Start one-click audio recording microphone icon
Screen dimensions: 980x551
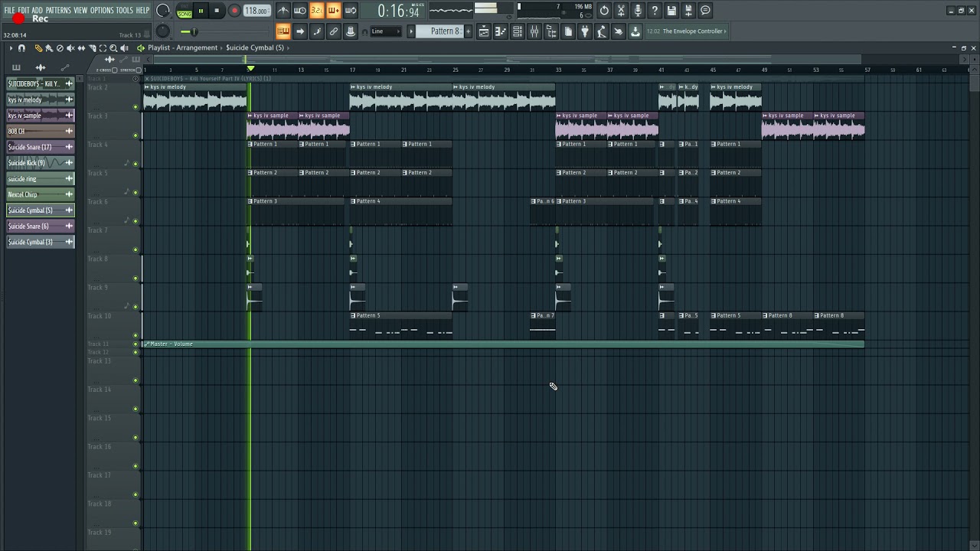(x=638, y=11)
